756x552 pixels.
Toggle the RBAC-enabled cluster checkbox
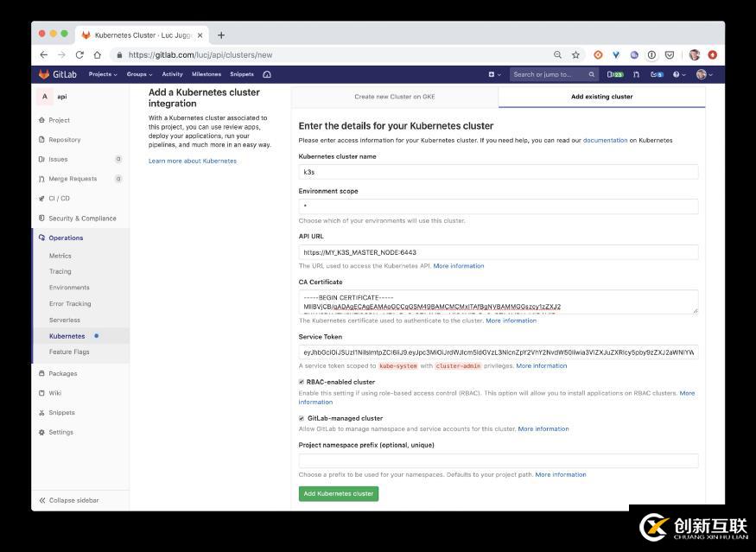(302, 382)
